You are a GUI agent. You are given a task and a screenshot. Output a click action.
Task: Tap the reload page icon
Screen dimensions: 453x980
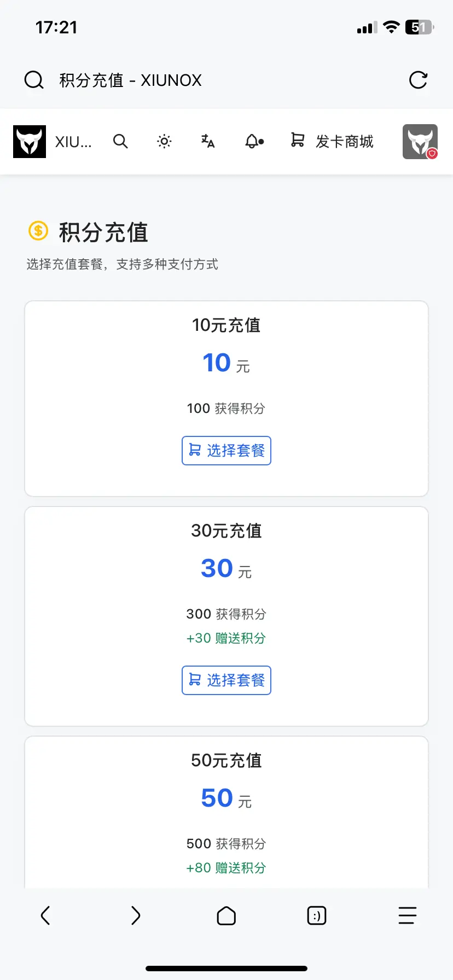tap(418, 80)
